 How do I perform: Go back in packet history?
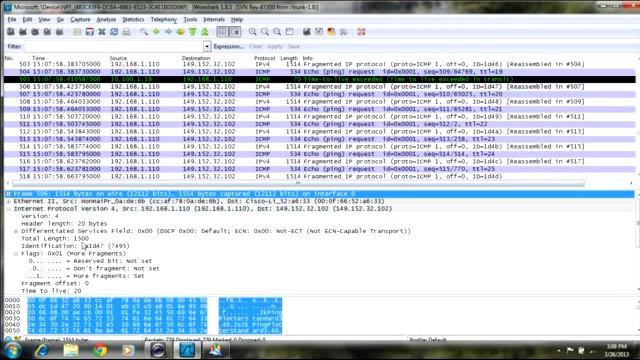pyautogui.click(x=156, y=32)
